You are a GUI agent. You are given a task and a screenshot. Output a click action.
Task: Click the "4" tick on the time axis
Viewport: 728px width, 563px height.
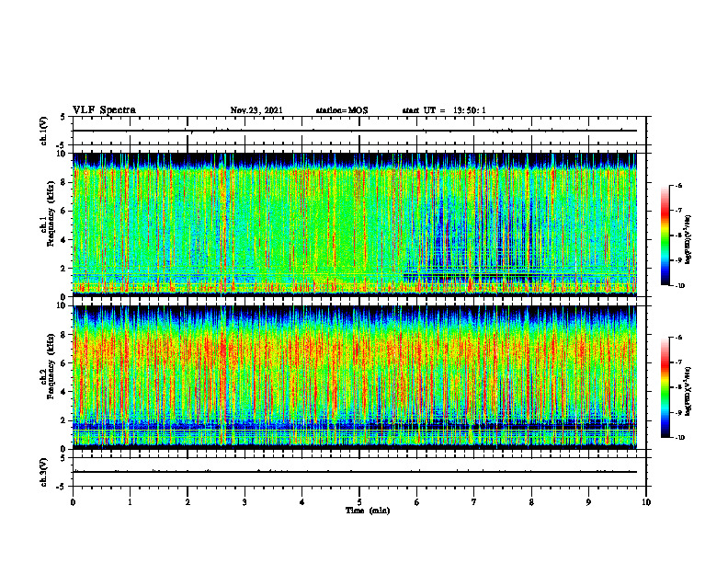pyautogui.click(x=302, y=502)
